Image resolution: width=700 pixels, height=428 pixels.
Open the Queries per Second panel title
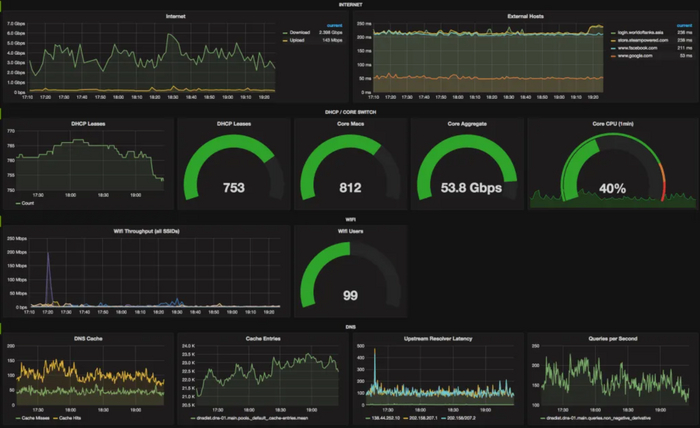pos(612,339)
